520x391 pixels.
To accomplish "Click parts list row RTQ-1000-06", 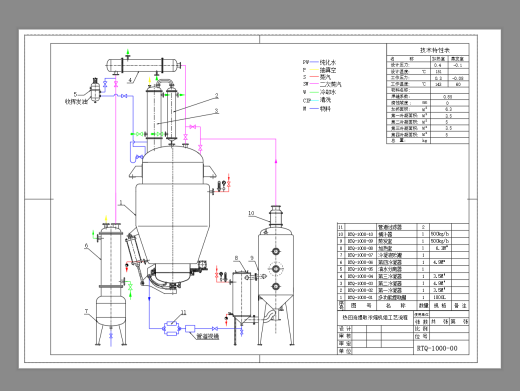I will pyautogui.click(x=403, y=262).
